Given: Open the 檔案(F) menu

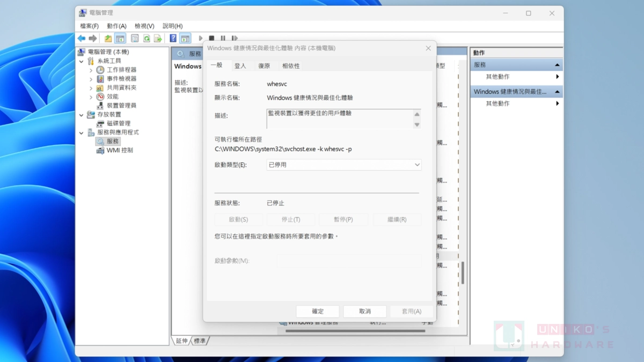Looking at the screenshot, I should (89, 26).
